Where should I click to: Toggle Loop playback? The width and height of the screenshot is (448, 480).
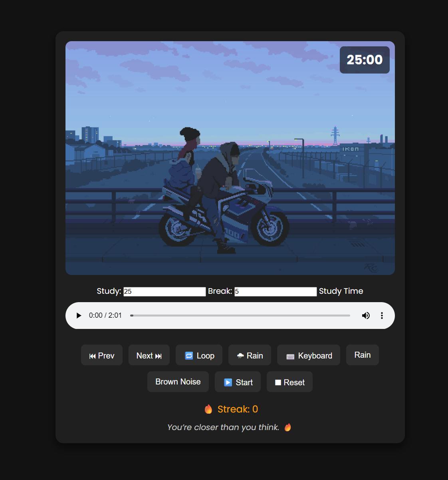199,355
